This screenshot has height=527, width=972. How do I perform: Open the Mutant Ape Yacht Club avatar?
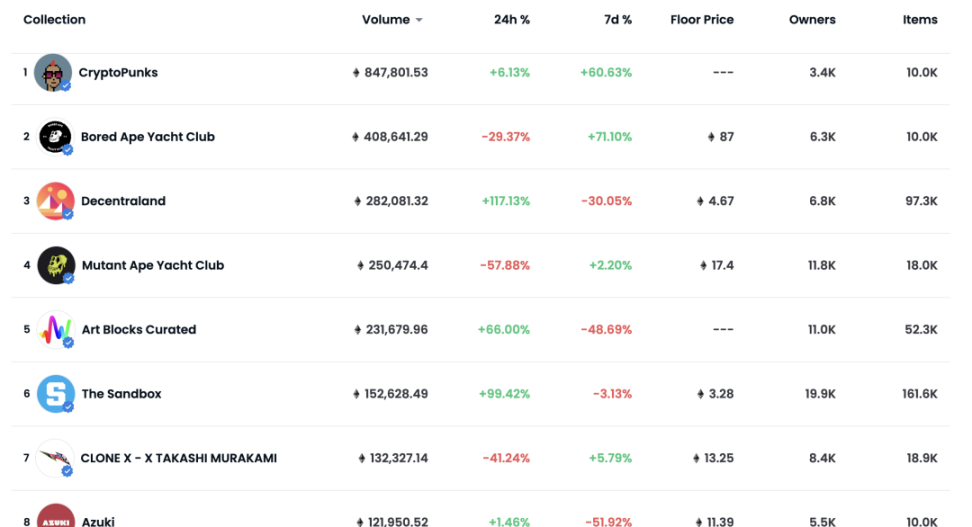point(56,265)
